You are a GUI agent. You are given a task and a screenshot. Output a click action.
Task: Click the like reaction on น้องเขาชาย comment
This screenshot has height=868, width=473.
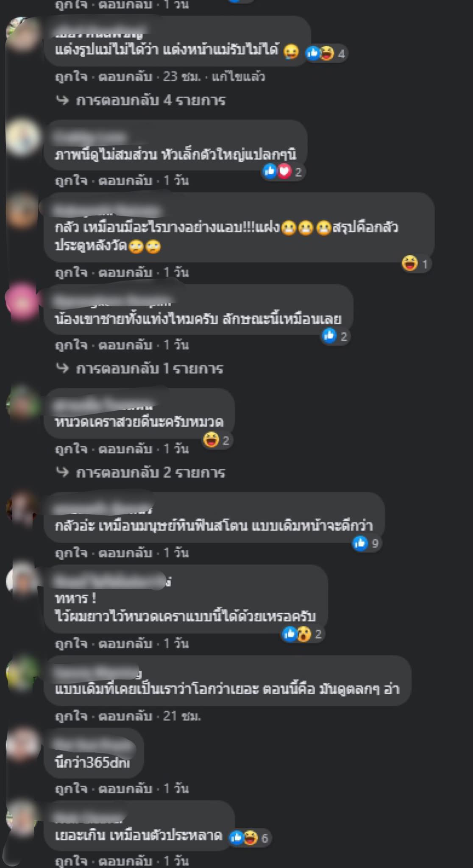335,336
